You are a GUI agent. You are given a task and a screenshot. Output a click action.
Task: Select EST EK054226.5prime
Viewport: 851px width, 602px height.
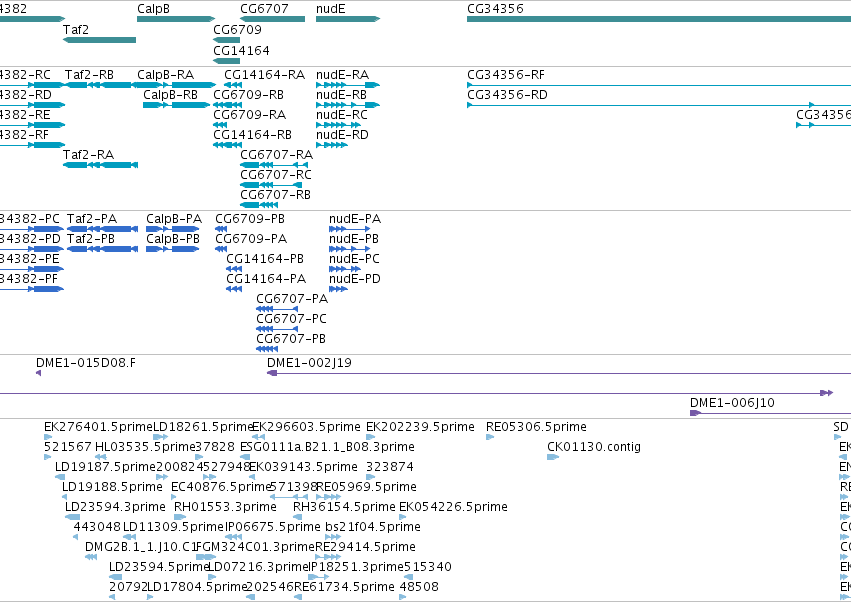tap(403, 517)
